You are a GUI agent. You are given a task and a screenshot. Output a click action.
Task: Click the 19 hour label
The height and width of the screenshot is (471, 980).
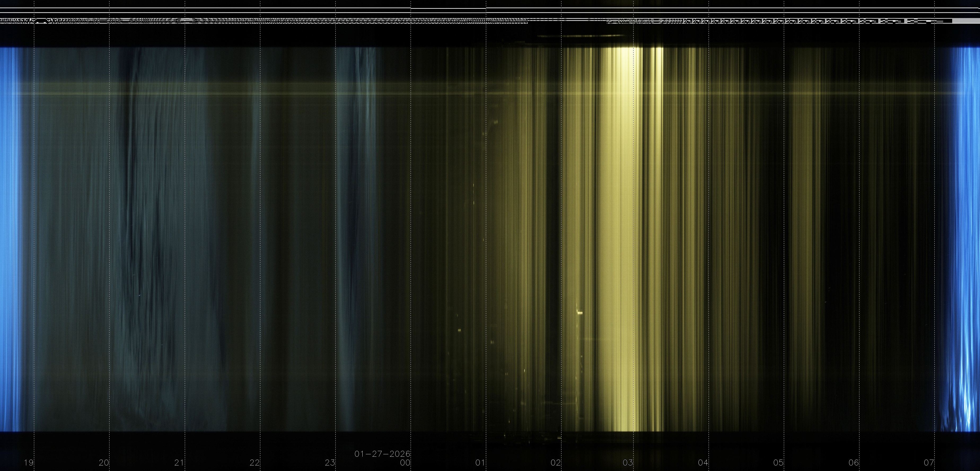(x=29, y=463)
